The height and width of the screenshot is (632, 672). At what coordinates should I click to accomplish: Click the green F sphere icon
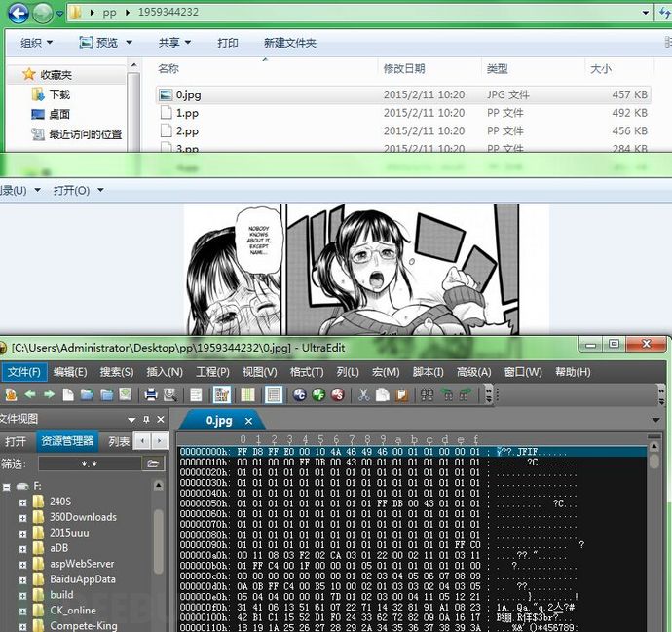[x=318, y=394]
